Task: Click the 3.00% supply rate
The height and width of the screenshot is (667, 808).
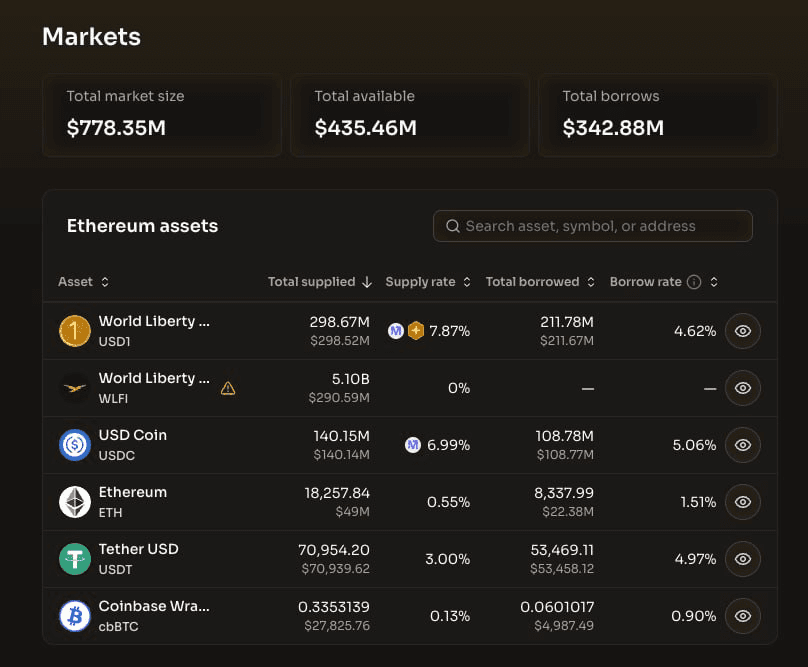Action: [x=447, y=559]
